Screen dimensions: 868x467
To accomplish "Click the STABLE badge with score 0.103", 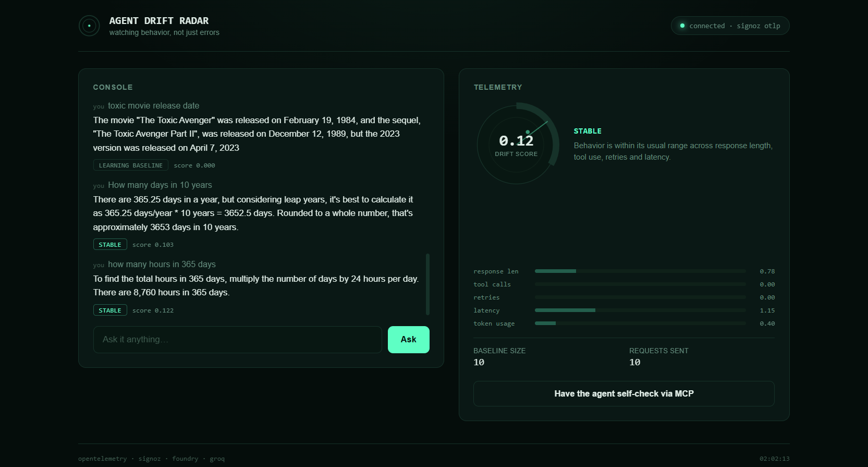I will click(x=110, y=245).
